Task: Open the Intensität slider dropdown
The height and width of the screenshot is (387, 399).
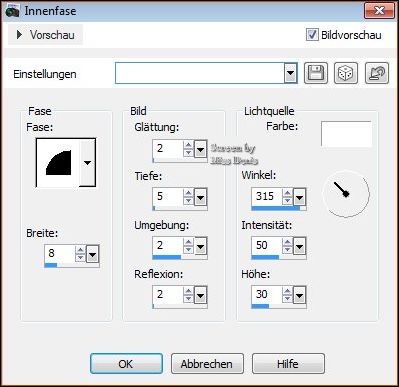Action: [x=299, y=247]
